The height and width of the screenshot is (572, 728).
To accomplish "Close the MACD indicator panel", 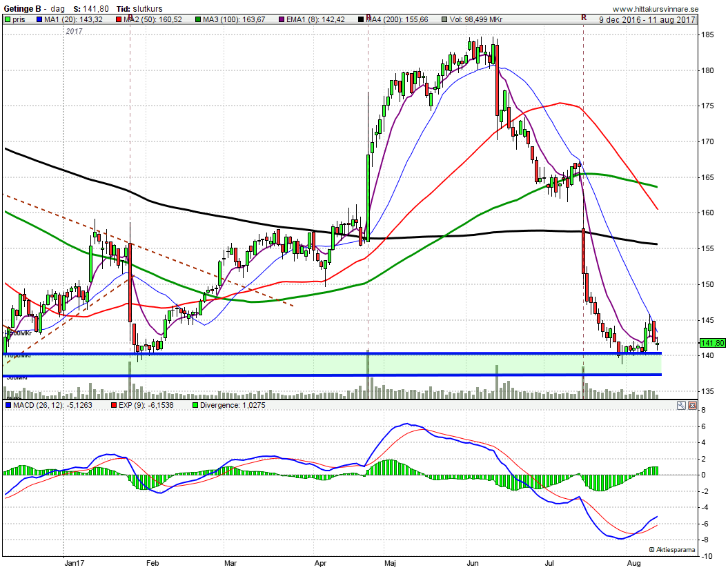I will (x=692, y=405).
